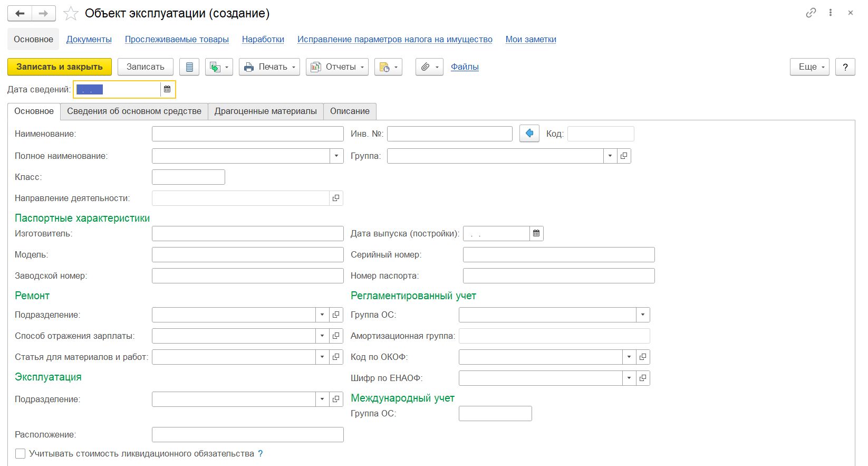This screenshot has height=466, width=868.
Task: Switch to Сведения об основном средстве tab
Action: [134, 111]
